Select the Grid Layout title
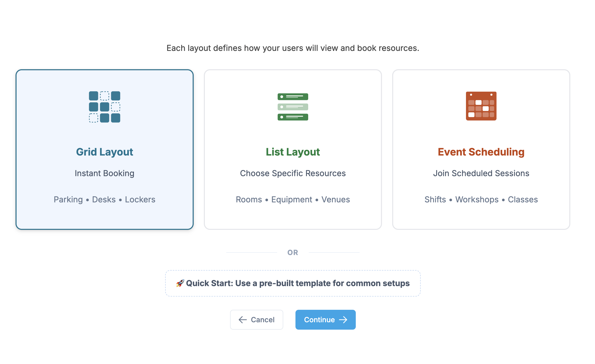The height and width of the screenshot is (364, 595). (104, 152)
